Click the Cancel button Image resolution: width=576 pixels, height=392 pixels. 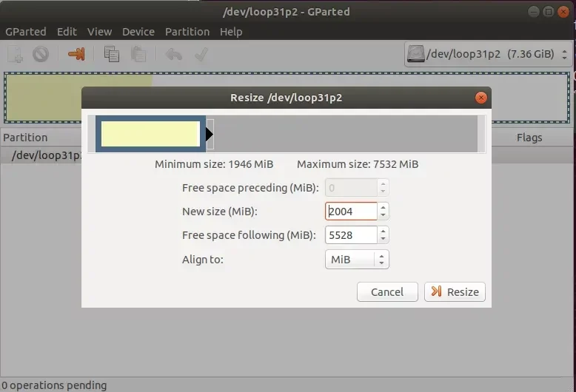coord(387,292)
